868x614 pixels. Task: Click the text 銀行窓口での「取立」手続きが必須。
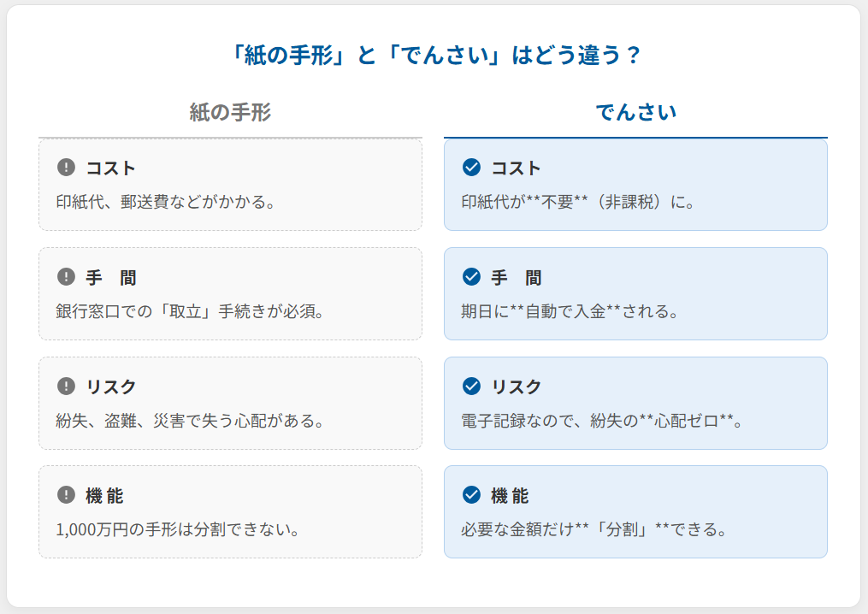190,311
